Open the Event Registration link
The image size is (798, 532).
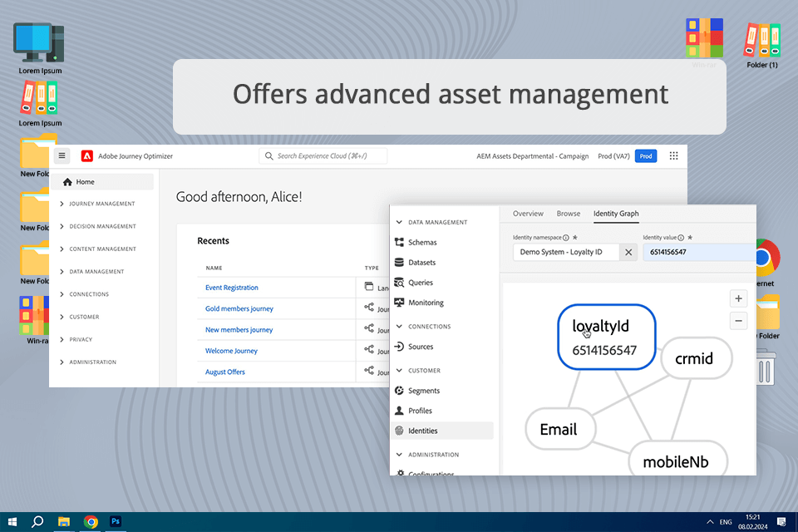232,288
